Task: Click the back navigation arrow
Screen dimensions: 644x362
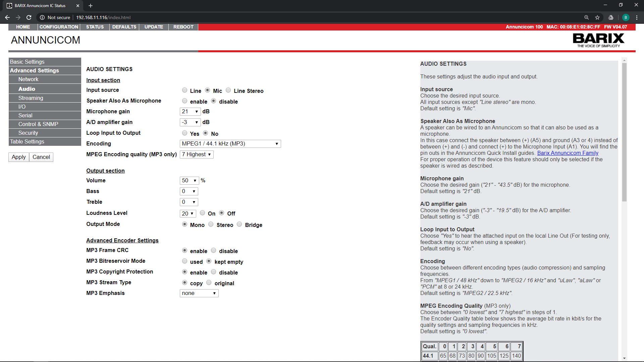Action: tap(7, 17)
